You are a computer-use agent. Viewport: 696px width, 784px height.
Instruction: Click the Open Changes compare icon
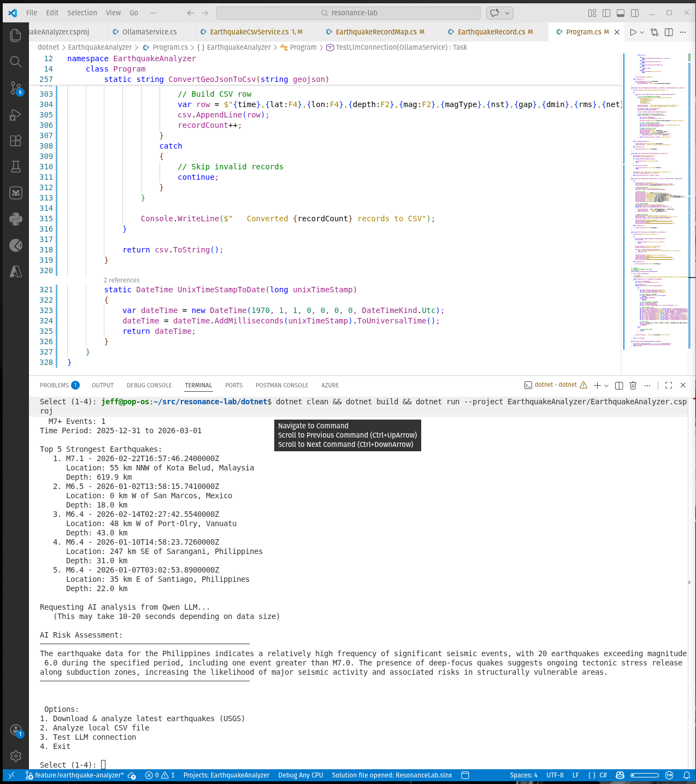tap(654, 32)
